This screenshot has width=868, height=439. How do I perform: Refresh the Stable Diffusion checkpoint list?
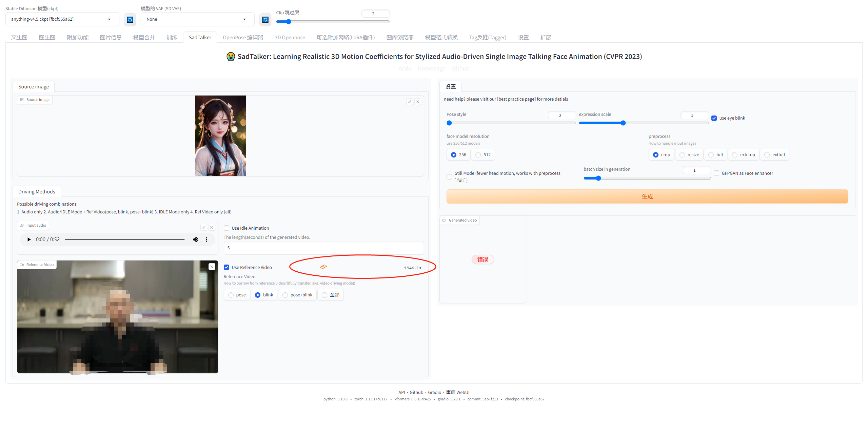click(x=130, y=19)
